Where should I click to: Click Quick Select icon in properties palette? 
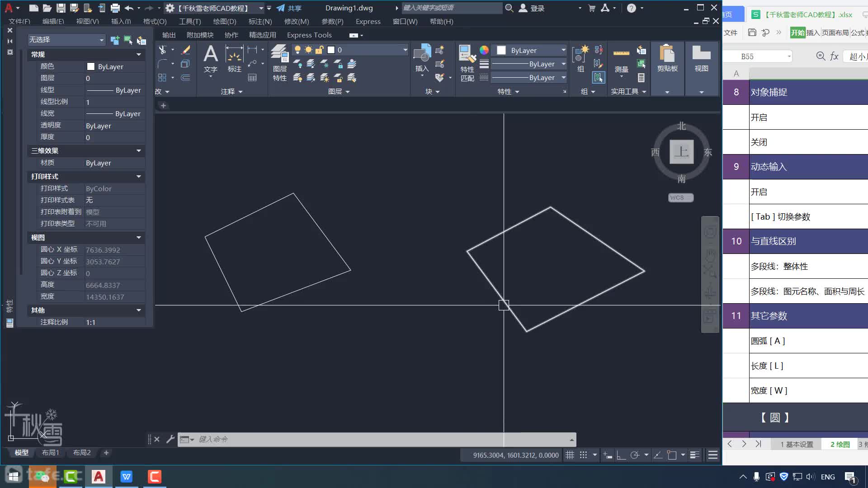tap(141, 40)
